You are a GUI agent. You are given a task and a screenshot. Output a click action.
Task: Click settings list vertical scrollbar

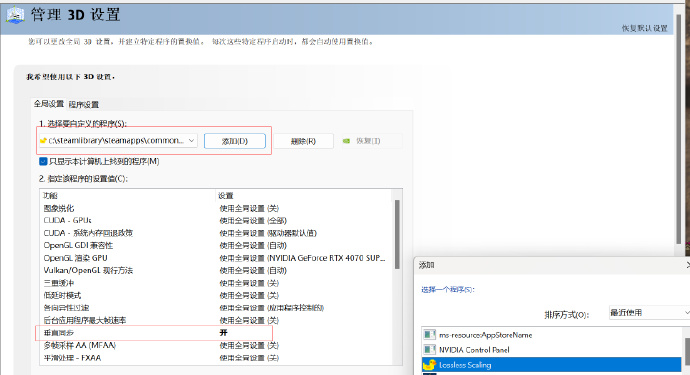tap(397, 234)
